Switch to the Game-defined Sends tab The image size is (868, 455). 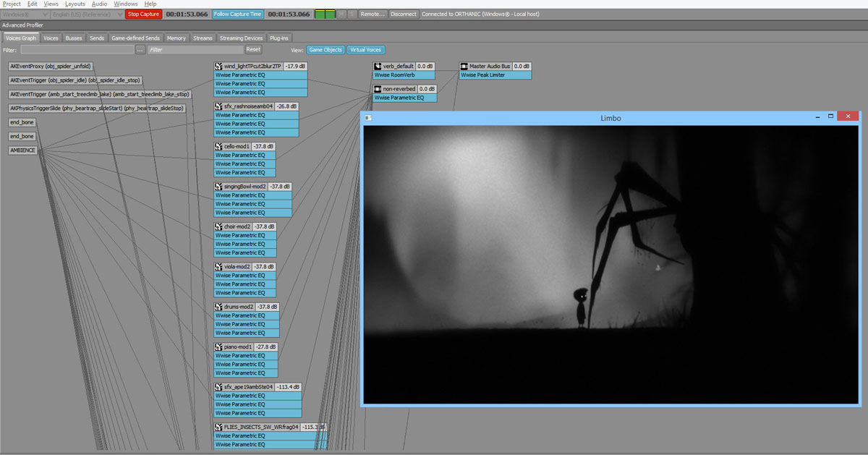click(x=135, y=38)
